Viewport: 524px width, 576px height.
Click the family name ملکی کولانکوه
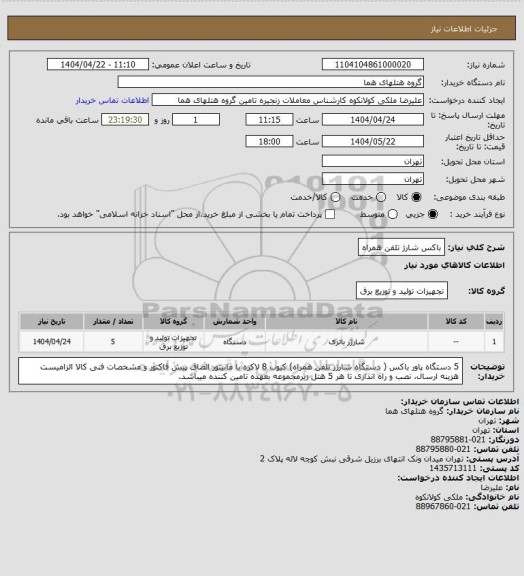pos(439,497)
